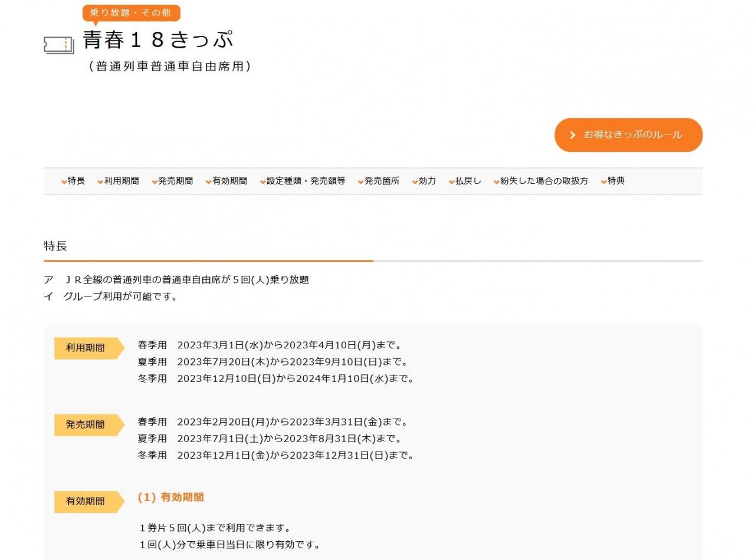Click the 冬季用 sales period starting 2023年12月1日

pos(276,455)
